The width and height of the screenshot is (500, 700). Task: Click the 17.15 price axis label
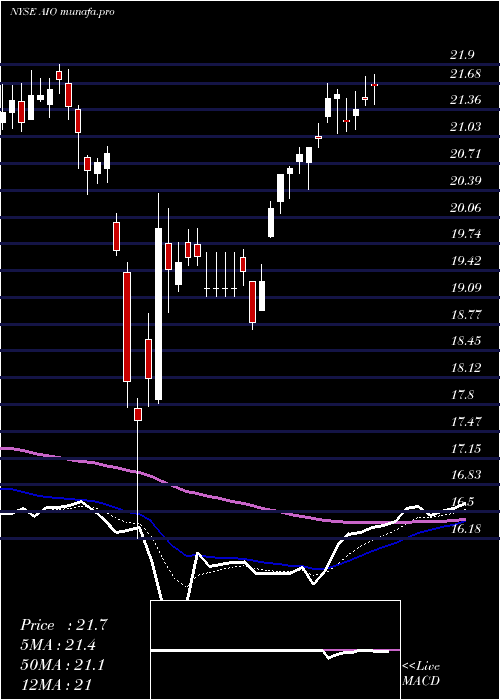[466, 448]
